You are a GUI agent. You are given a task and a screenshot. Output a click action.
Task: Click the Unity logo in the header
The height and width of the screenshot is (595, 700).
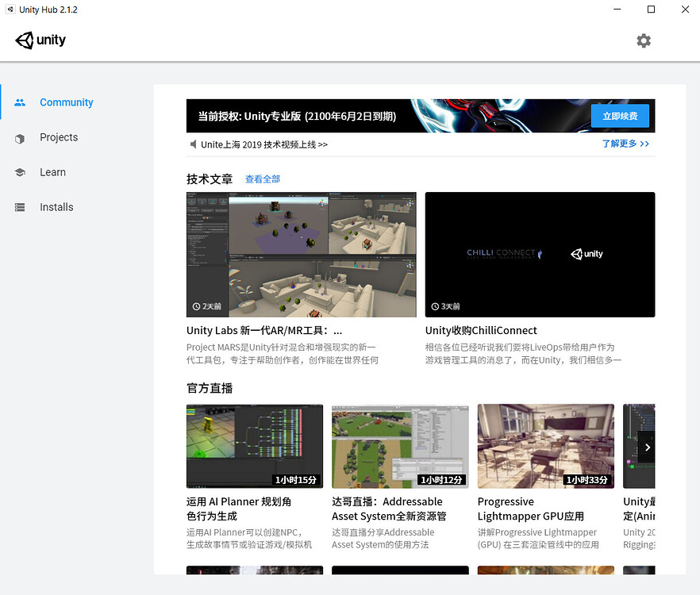[x=40, y=40]
